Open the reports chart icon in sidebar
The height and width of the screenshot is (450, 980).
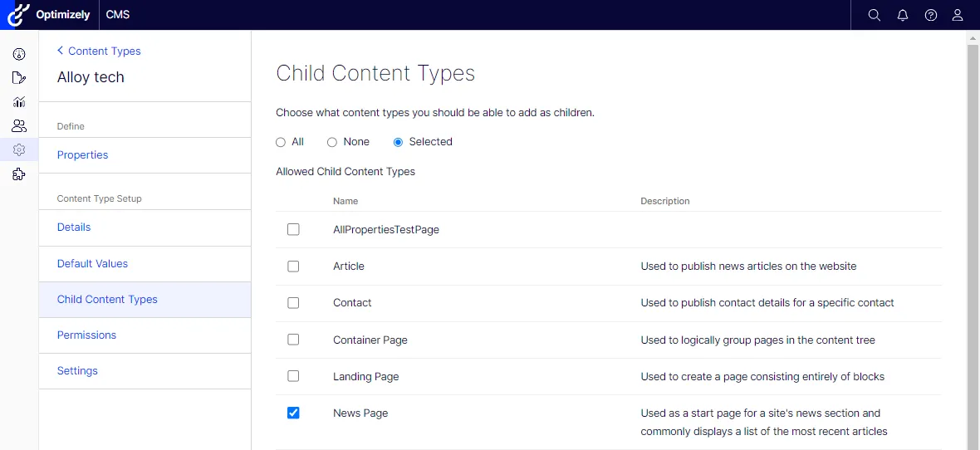click(x=19, y=102)
